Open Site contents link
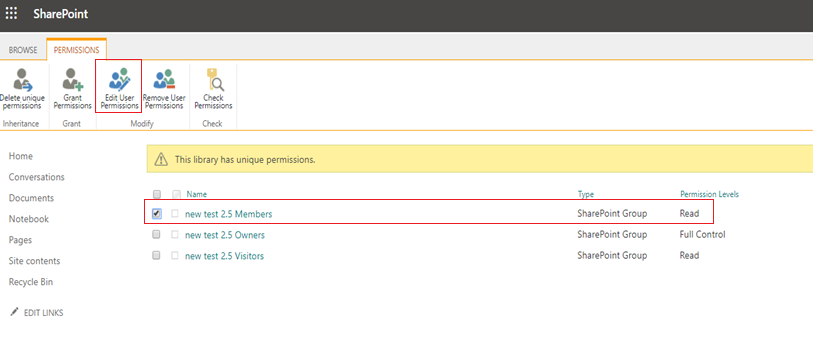This screenshot has width=813, height=362. [x=34, y=261]
